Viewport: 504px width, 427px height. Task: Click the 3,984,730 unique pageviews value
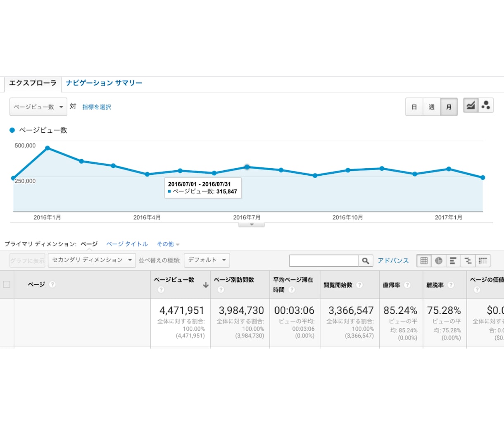click(x=241, y=310)
